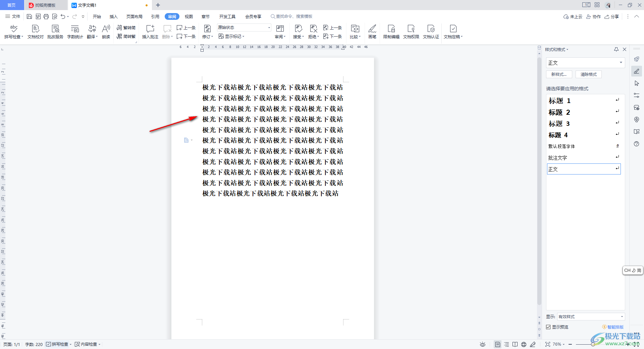Open the review pane icon
This screenshot has width=644, height=349.
point(280,29)
